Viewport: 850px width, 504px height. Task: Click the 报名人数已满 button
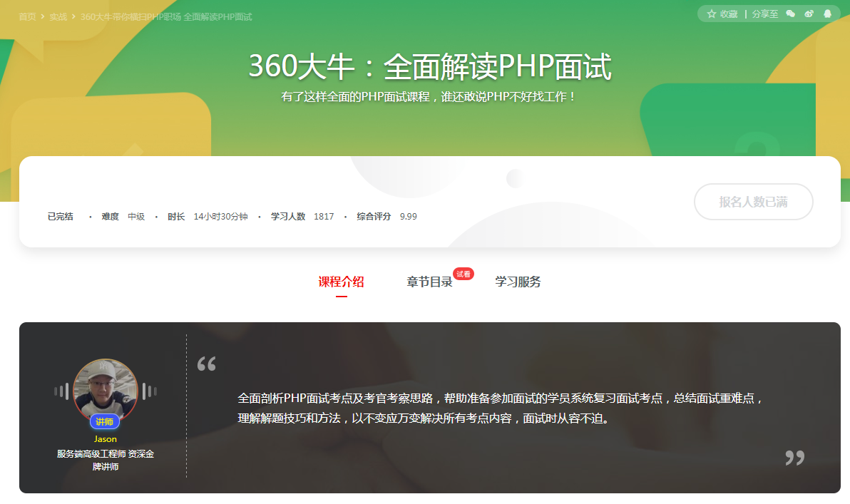(753, 202)
